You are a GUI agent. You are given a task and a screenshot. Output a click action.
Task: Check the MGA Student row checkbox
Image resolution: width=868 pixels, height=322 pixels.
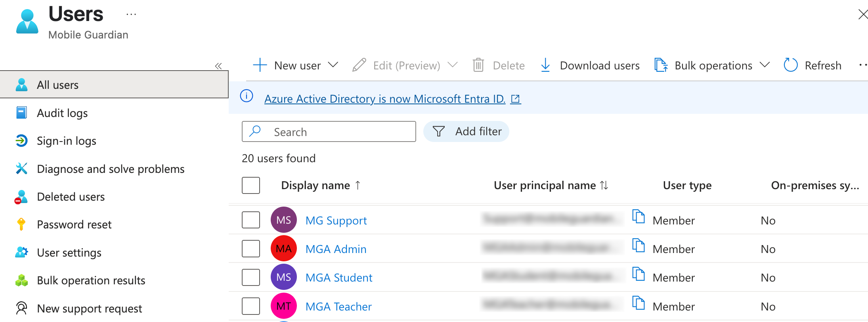pyautogui.click(x=251, y=277)
